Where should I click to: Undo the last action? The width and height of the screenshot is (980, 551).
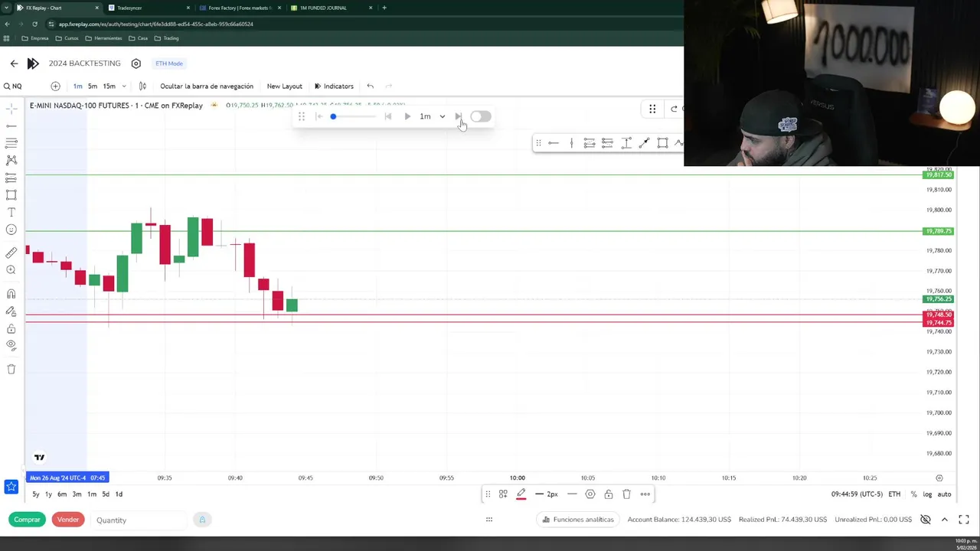[370, 86]
